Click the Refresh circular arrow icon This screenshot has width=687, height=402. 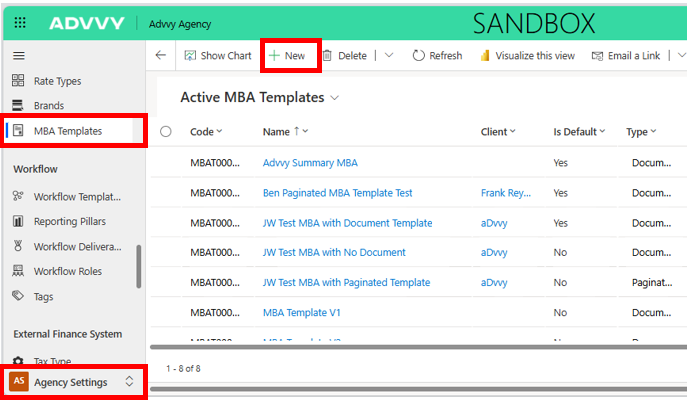(419, 55)
